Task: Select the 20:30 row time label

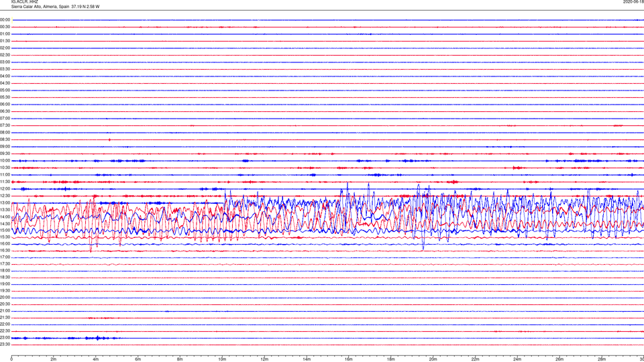Action: tap(5, 304)
